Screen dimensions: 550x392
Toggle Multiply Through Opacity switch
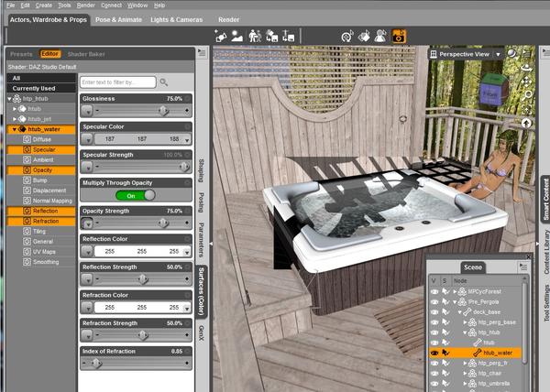coord(136,195)
